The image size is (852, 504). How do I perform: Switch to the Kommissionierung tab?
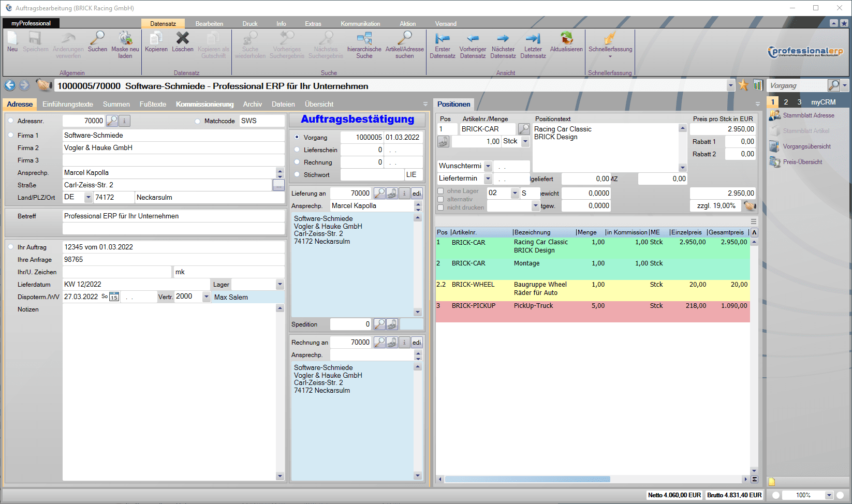click(x=204, y=104)
